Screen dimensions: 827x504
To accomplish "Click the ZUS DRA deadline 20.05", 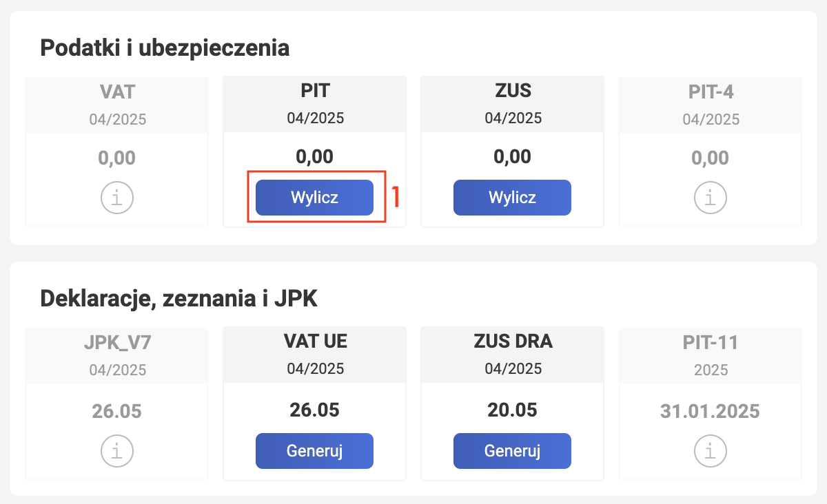I will click(513, 410).
